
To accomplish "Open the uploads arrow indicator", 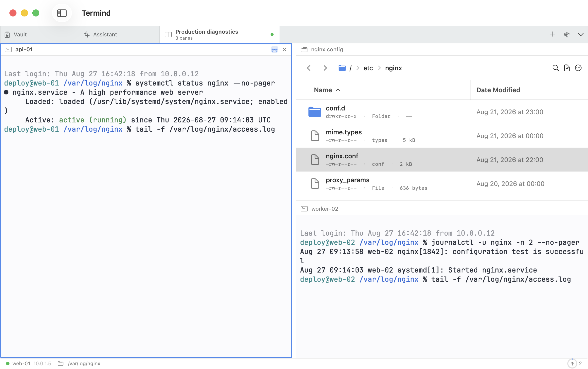I will [572, 364].
